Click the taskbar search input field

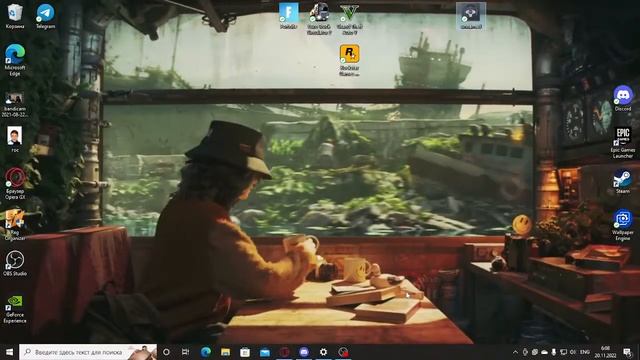(x=88, y=352)
